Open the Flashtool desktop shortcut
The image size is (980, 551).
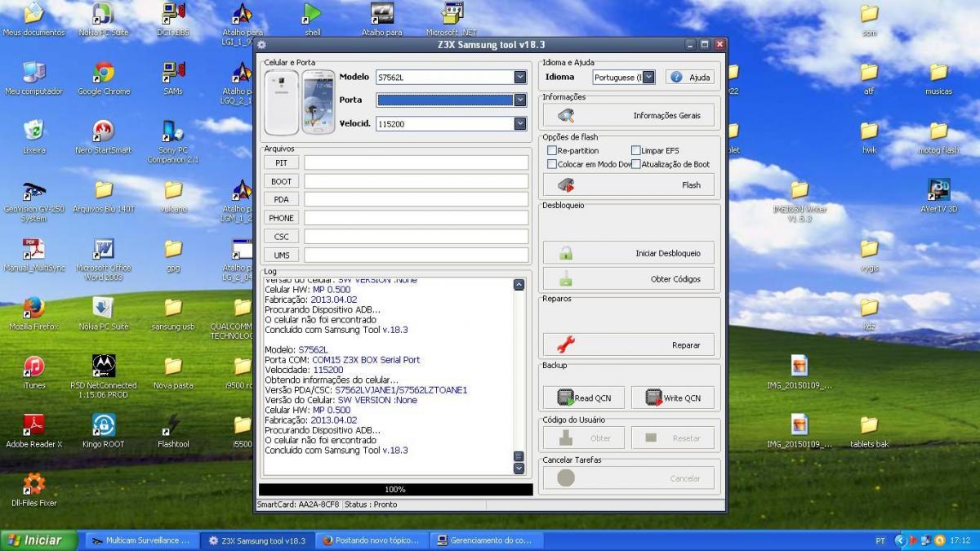point(173,431)
